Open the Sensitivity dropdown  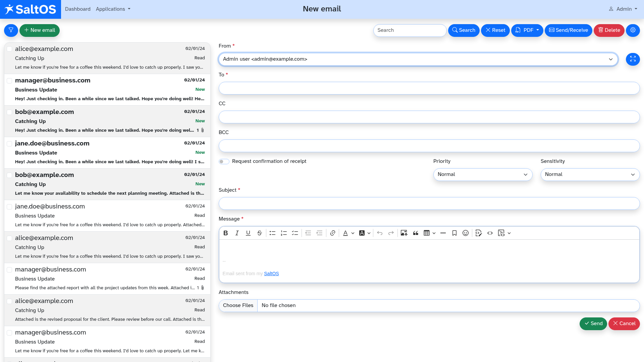590,175
